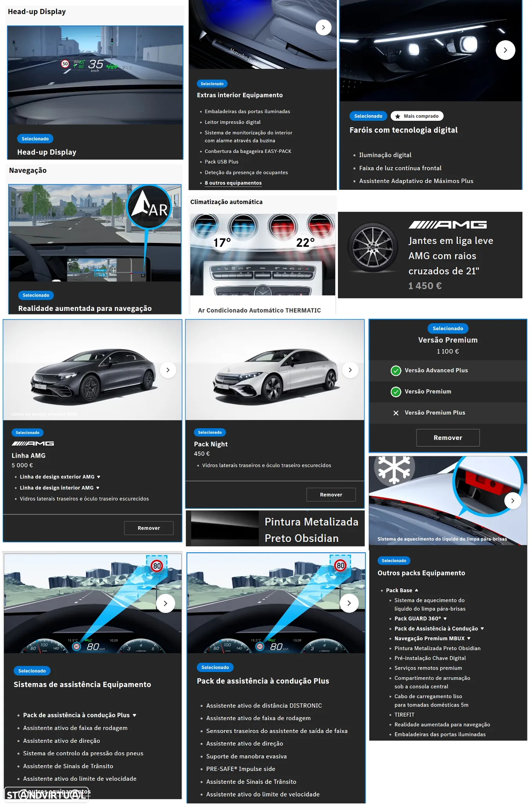Viewport: 532px width, 807px height.
Task: Advance Pack de assistência à condução Plus carousel
Action: point(349,603)
